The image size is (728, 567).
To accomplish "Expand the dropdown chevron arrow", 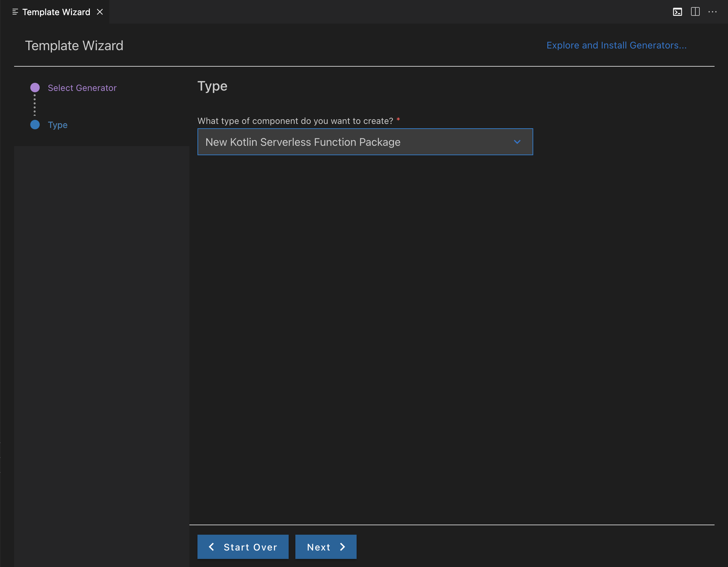I will (x=517, y=142).
